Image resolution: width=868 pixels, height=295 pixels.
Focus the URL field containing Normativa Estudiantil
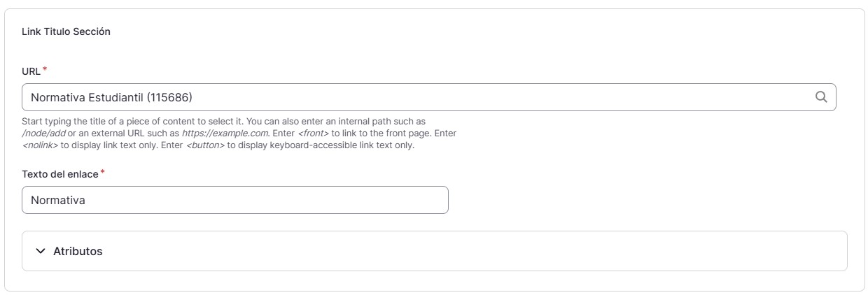tap(429, 97)
